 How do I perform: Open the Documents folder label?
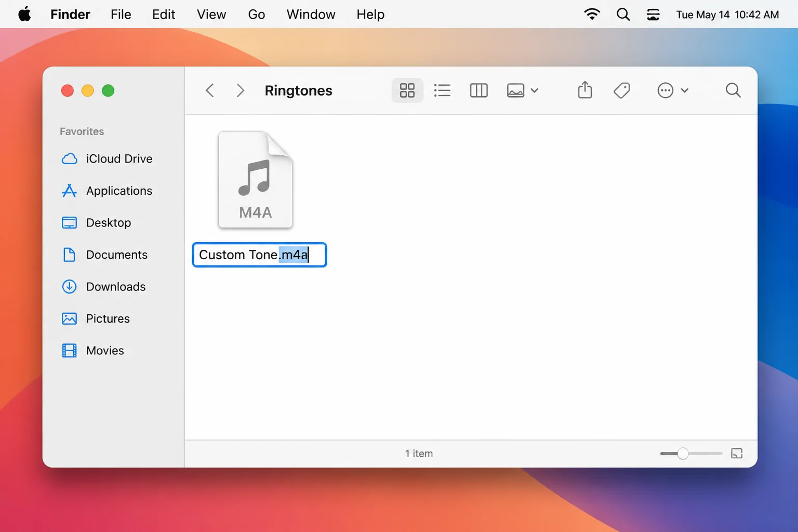pos(117,255)
